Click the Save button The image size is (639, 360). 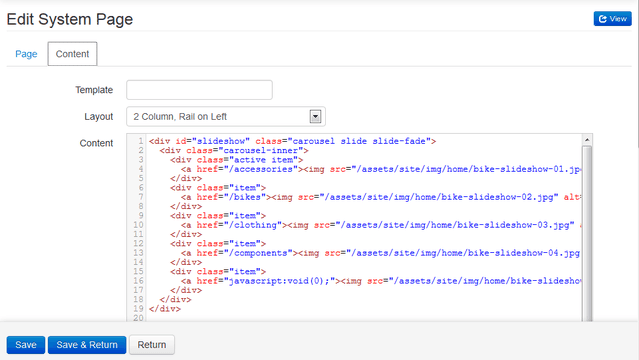(26, 345)
